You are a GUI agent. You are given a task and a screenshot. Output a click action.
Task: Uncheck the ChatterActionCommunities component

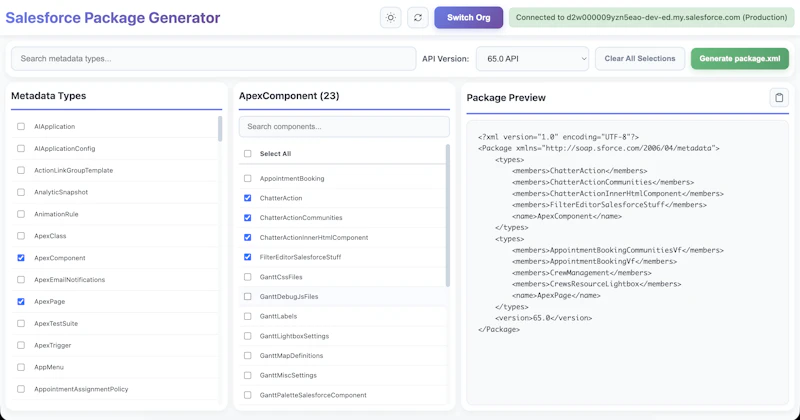point(247,218)
